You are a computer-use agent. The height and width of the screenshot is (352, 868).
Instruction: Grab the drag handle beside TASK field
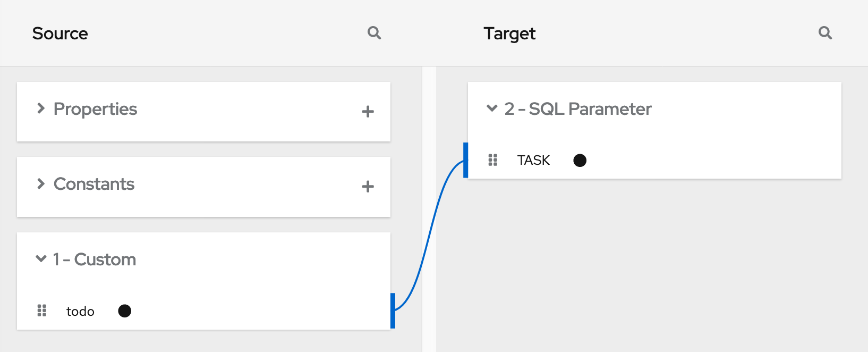pos(493,160)
